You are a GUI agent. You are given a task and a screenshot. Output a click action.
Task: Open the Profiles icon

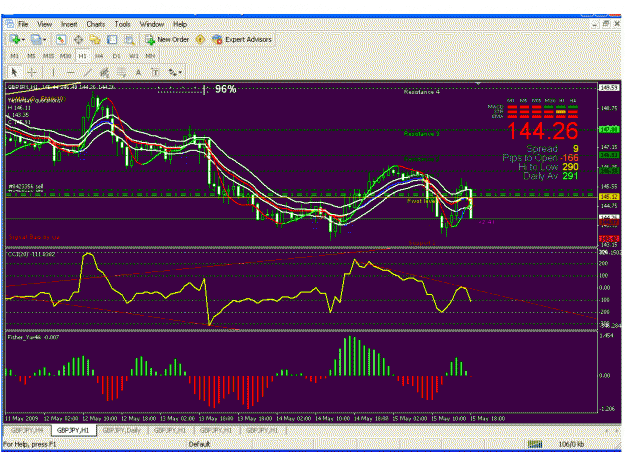coord(36,39)
